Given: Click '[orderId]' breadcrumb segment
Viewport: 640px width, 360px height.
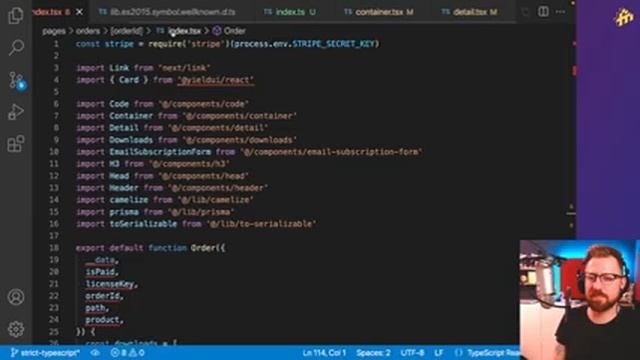Looking at the screenshot, I should coord(127,31).
